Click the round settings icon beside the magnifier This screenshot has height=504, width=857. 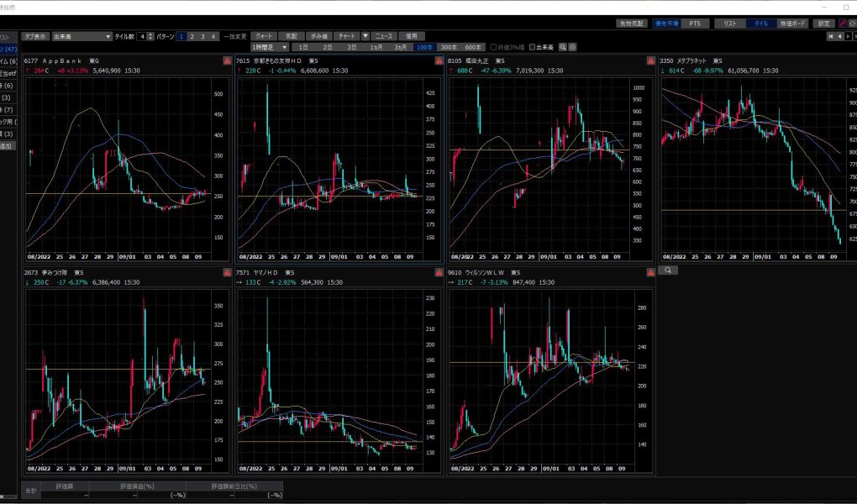click(x=572, y=47)
